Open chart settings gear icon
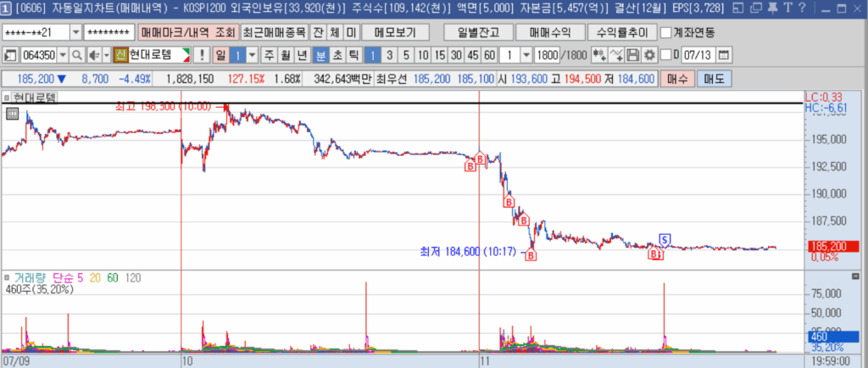This screenshot has width=868, height=368. (648, 55)
